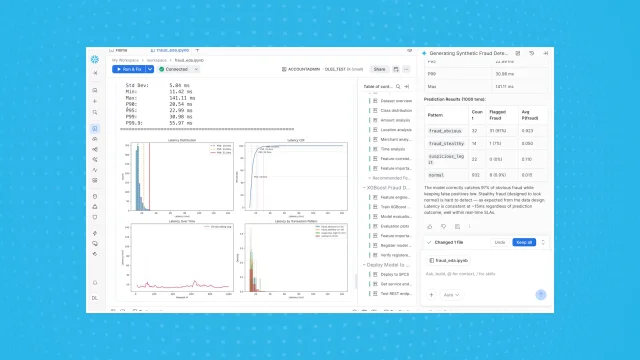Collapse the XGBoost Fraud section in contents
Viewport: 640px width, 360px height.
(x=364, y=188)
